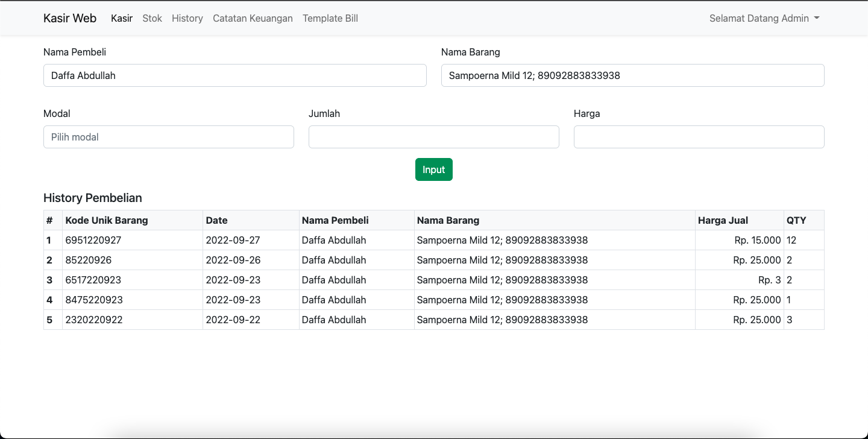
Task: Click into the Jumlah field
Action: (433, 137)
